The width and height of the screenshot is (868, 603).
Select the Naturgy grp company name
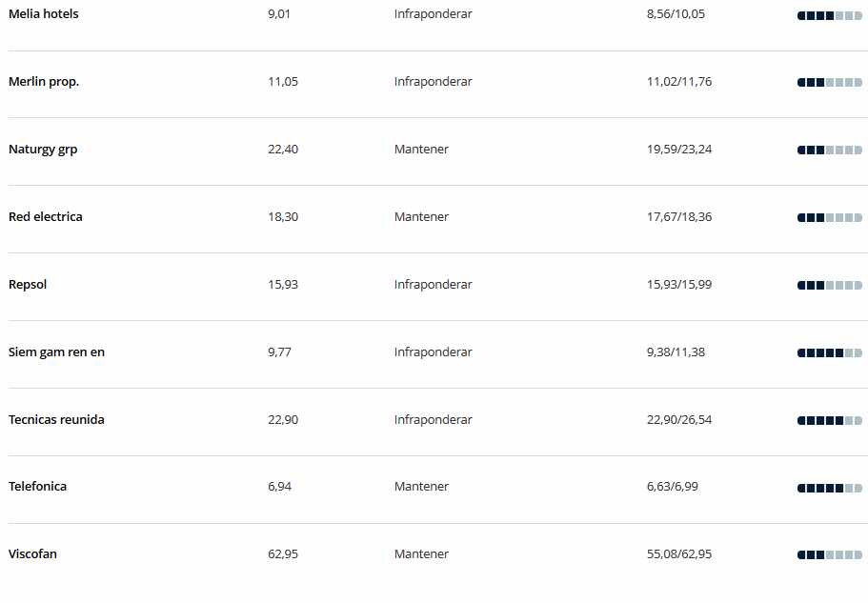(43, 150)
